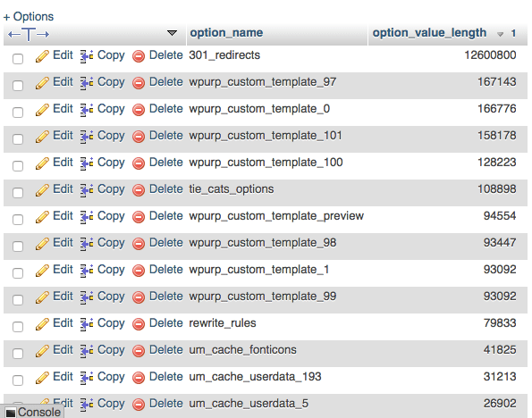532x418 pixels.
Task: Sort by the option_name column header
Action: [226, 33]
